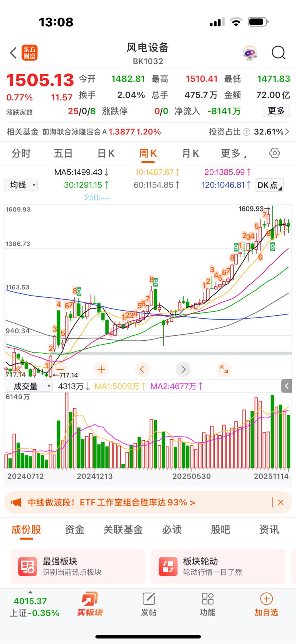Open the 必读 tab
This screenshot has width=296, height=644.
pyautogui.click(x=172, y=530)
